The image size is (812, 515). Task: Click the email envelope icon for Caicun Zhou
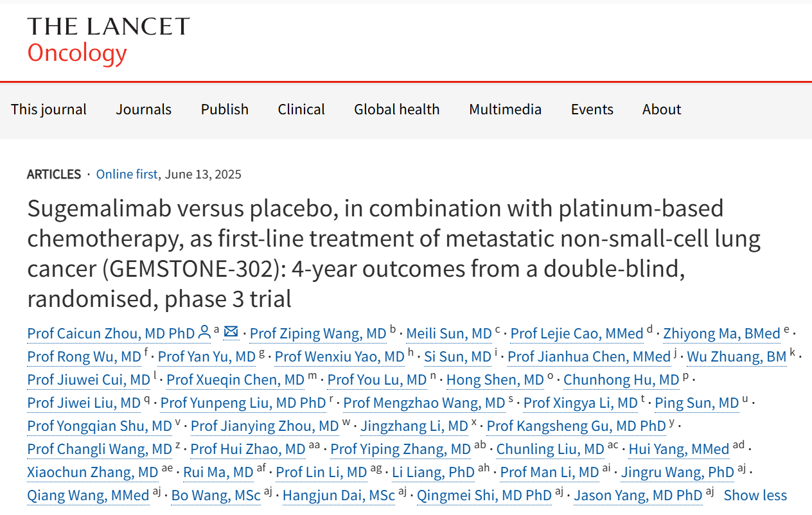(231, 332)
